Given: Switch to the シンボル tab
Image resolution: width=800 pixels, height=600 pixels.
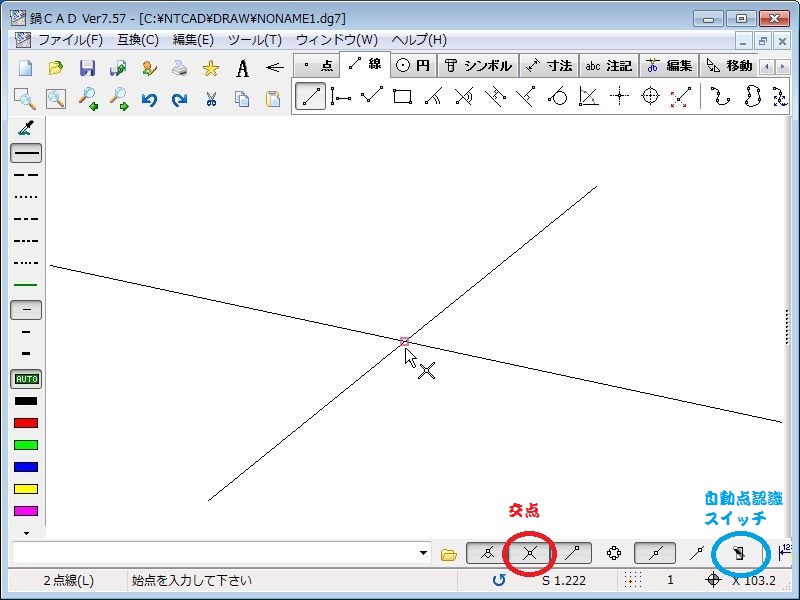Looking at the screenshot, I should click(478, 65).
